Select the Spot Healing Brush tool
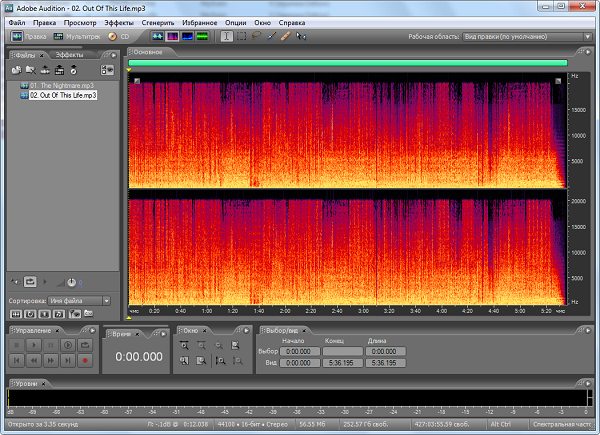 285,36
